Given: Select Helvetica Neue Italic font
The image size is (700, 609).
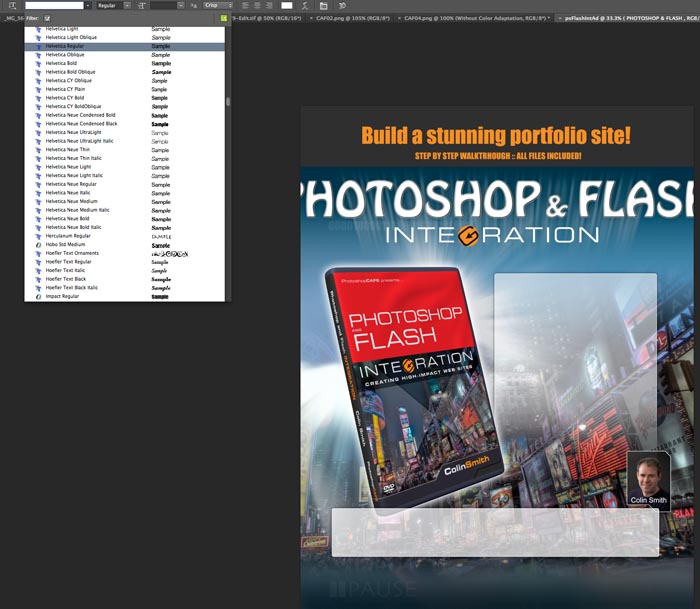Looking at the screenshot, I should point(125,193).
